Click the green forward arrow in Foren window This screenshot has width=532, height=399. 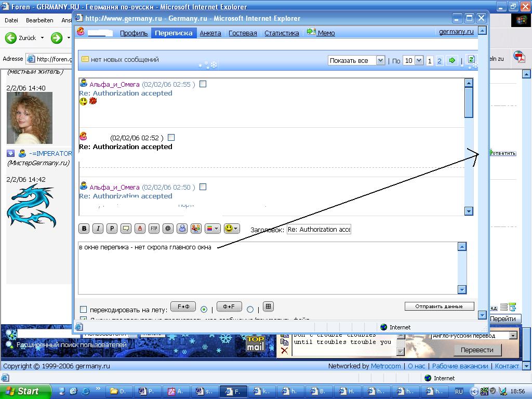click(x=57, y=37)
